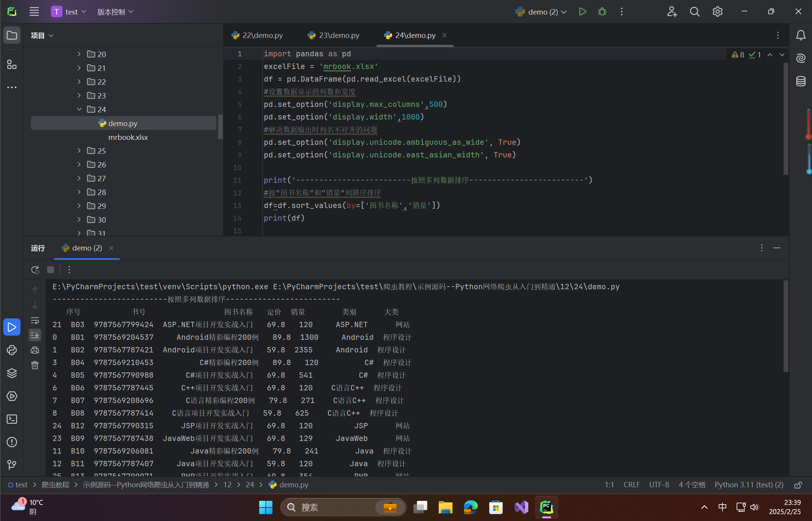
Task: Open demo (2) run configuration dropdown
Action: pyautogui.click(x=541, y=11)
